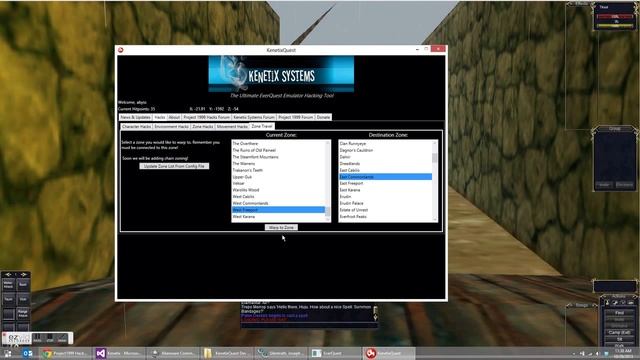This screenshot has height=360, width=640.
Task: Click the Range Attack hotbar button
Action: [x=23, y=313]
